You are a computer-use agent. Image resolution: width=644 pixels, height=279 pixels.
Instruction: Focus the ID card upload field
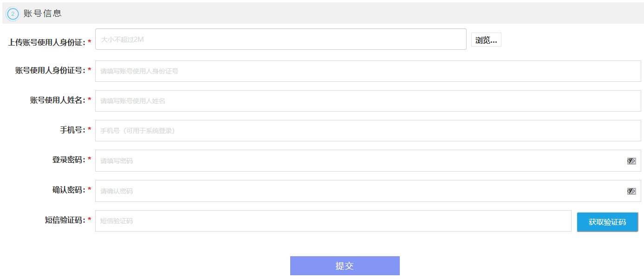click(280, 39)
